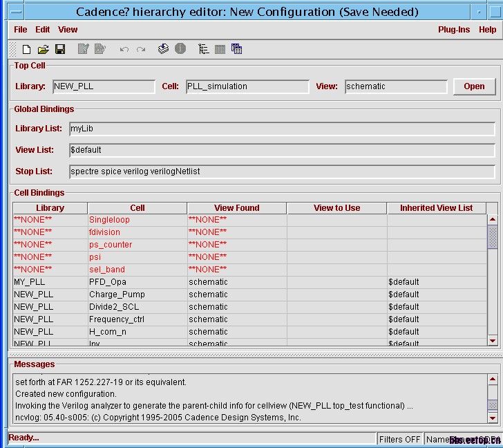Click the redo arrow icon
Viewport: 503px width, 448px height.
click(141, 49)
